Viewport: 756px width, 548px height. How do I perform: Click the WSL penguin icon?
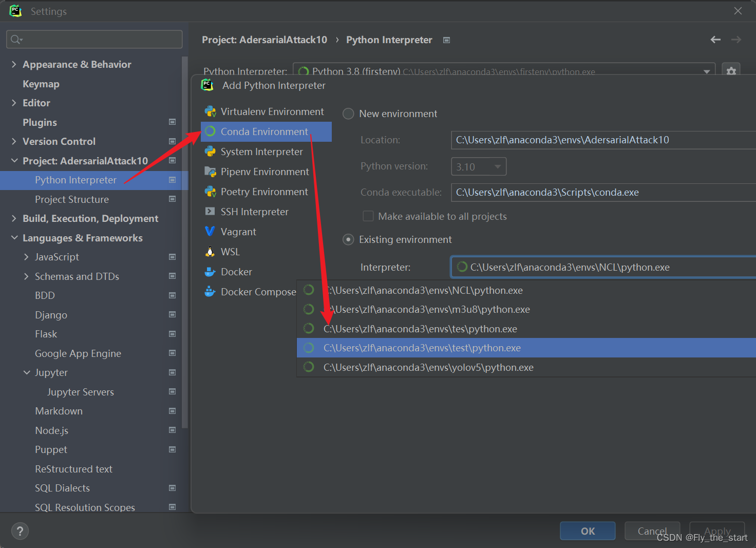210,252
